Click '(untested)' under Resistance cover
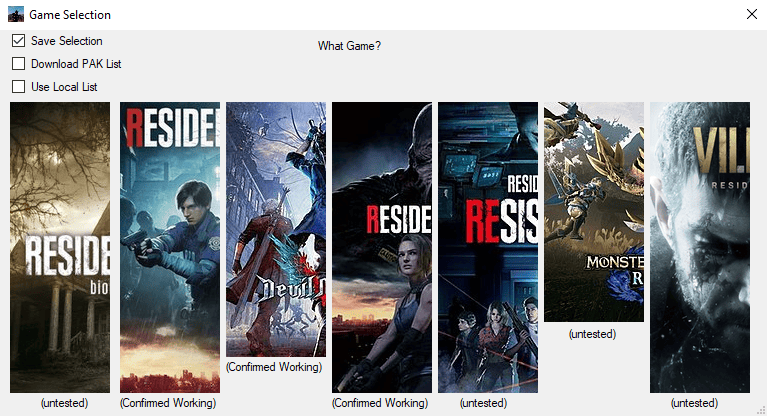Image resolution: width=767 pixels, height=416 pixels. [483, 403]
